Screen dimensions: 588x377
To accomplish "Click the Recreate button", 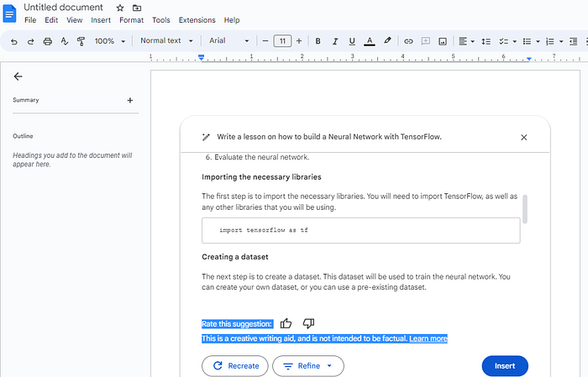I will click(235, 366).
